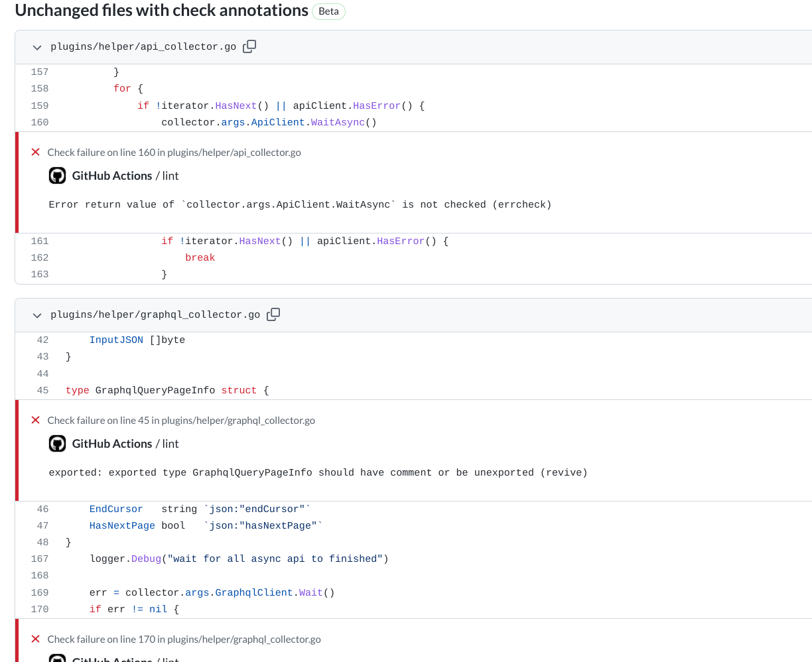Click the HasNextPage bool field line

tap(206, 525)
